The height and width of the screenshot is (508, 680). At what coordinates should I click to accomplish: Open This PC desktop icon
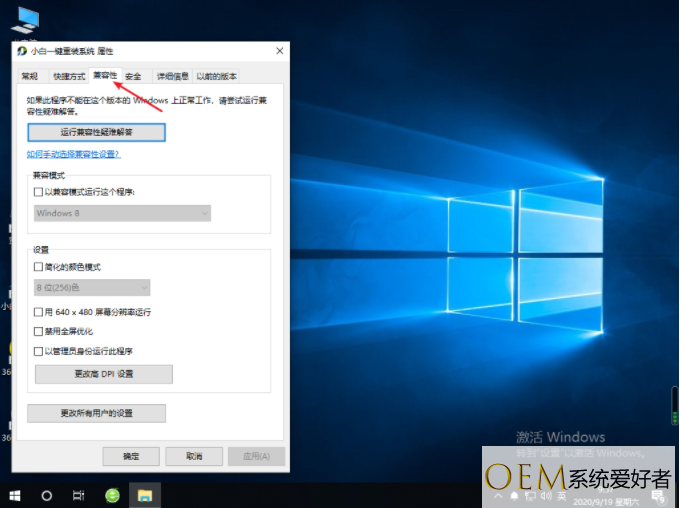click(25, 18)
